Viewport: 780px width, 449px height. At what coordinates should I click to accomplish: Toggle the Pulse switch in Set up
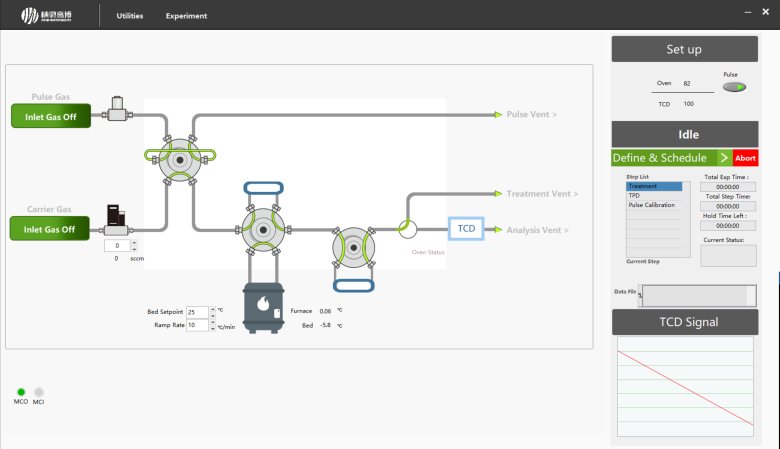734,88
